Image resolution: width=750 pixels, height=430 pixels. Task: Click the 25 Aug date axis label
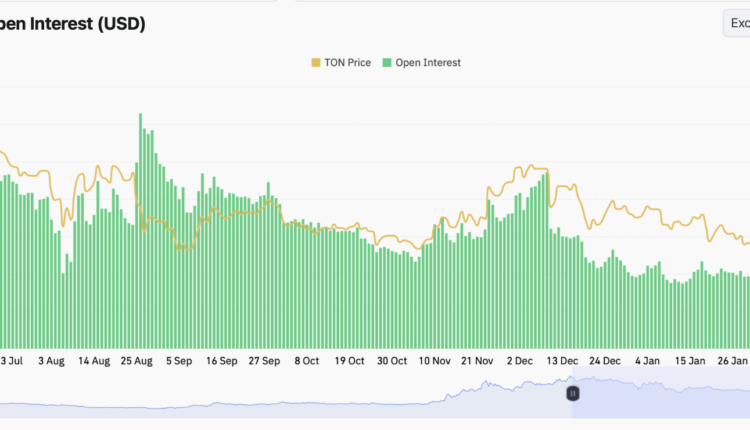136,360
